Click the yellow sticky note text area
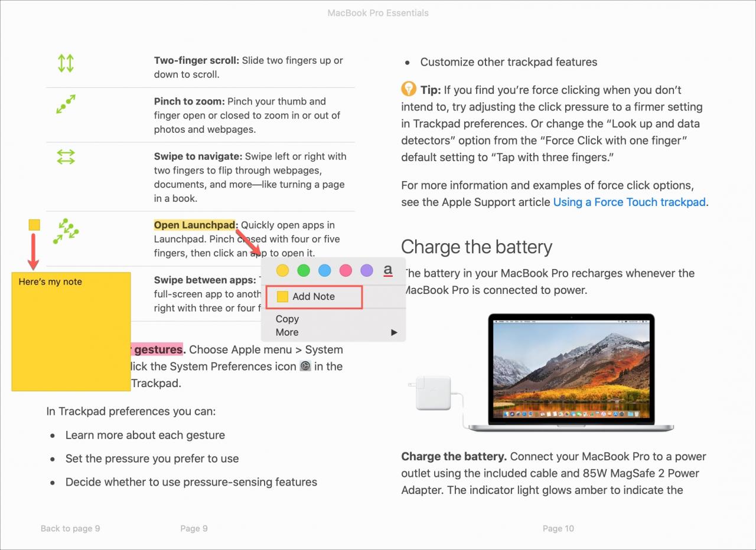Image resolution: width=756 pixels, height=550 pixels. coord(71,331)
